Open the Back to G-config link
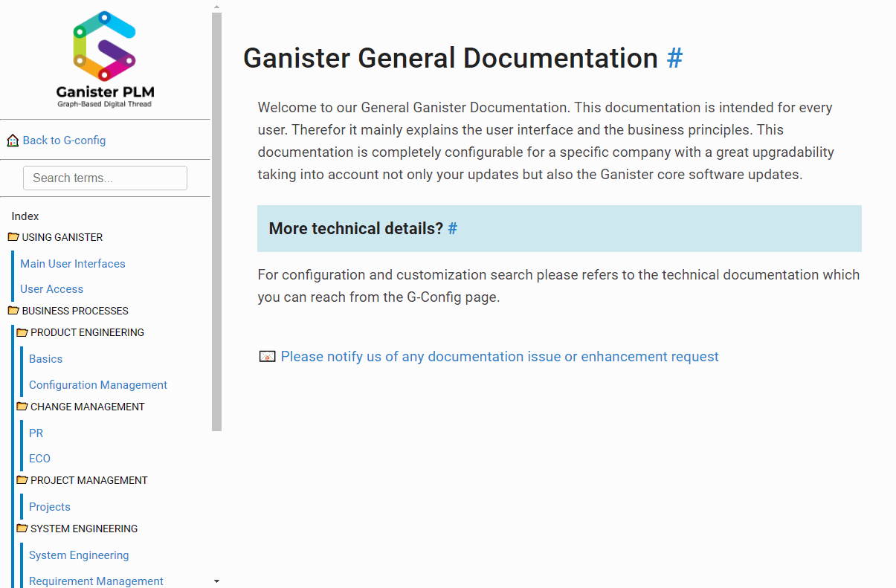The height and width of the screenshot is (588, 896). click(x=64, y=140)
